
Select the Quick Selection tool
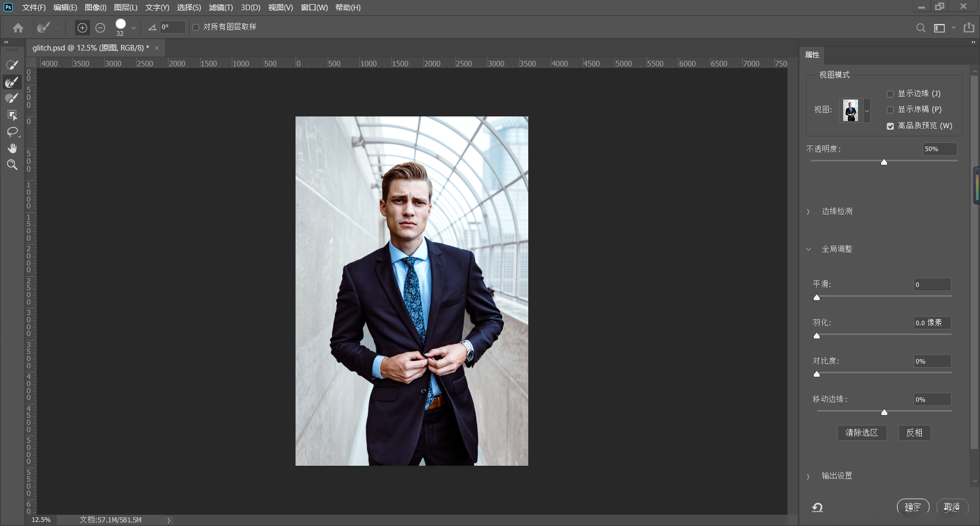coord(12,65)
